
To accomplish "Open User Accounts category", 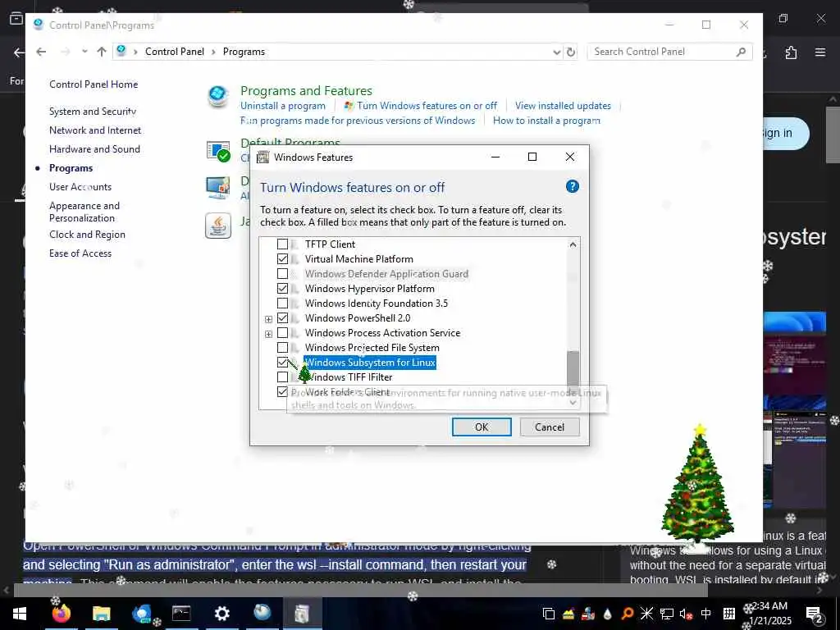I will (80, 187).
